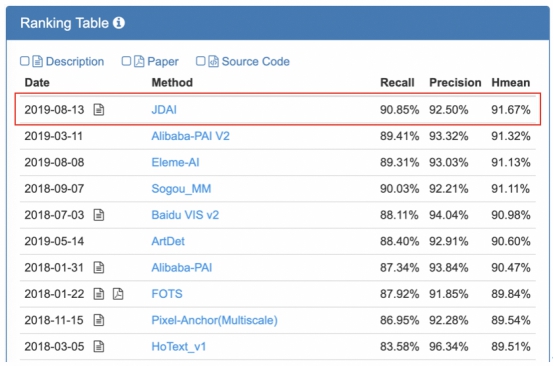Screen dimensions: 554x366
Task: Click the Precision column header
Action: pos(455,83)
